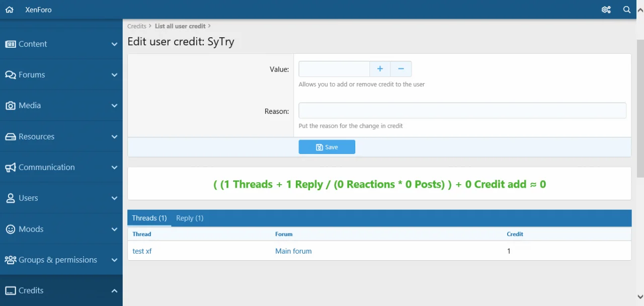644x306 pixels.
Task: Collapse the Credits section chevron
Action: click(x=114, y=291)
